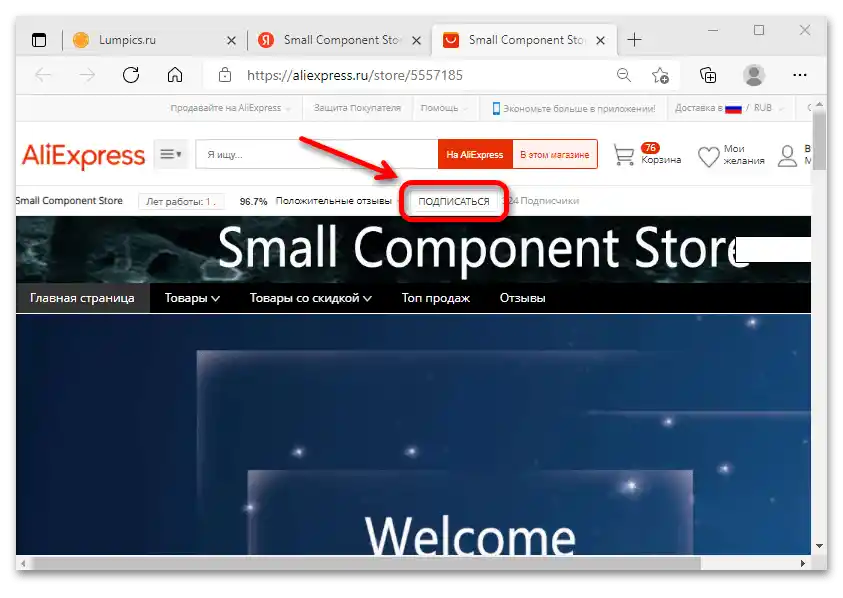Open the tab actions menu icon
Viewport: 843px width, 598px height.
point(39,40)
